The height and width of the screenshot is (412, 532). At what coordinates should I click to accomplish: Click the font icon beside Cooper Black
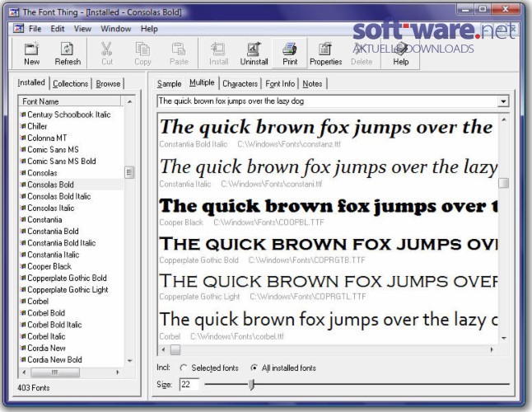pos(23,266)
